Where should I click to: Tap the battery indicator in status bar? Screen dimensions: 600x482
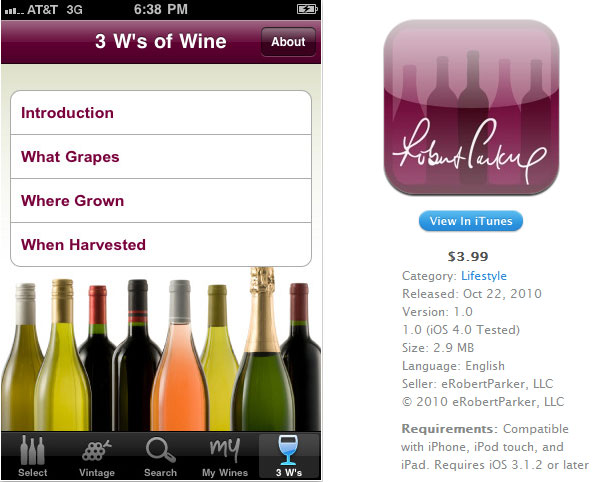(x=307, y=9)
